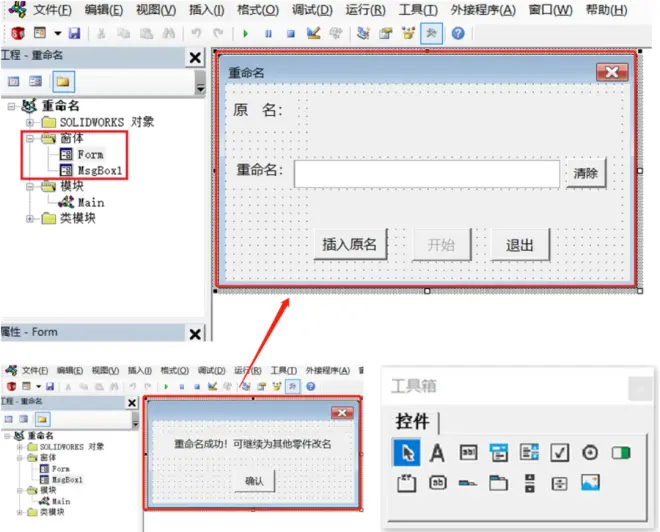The height and width of the screenshot is (532, 660).
Task: Save the macro in the Form editor toolbar
Action: (x=75, y=33)
